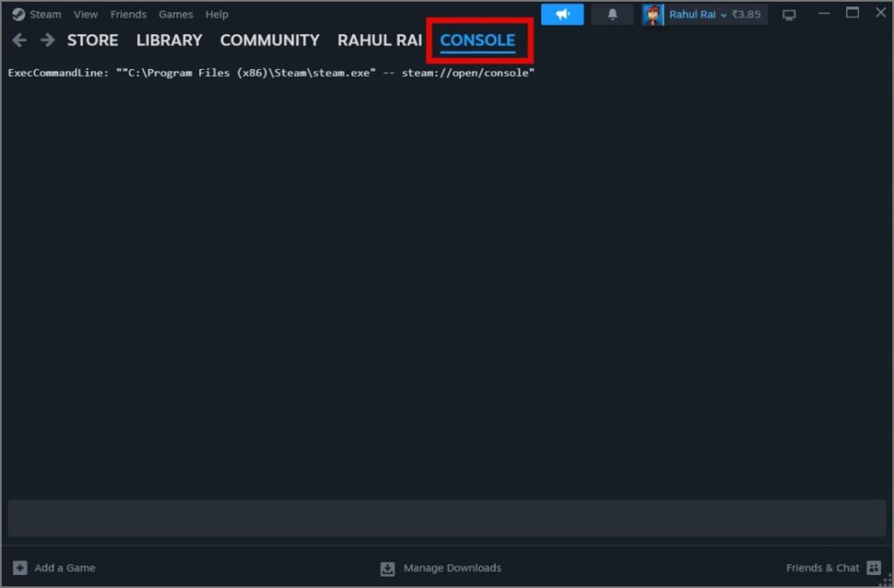
Task: Click the resize grip at window corner
Action: [x=887, y=581]
